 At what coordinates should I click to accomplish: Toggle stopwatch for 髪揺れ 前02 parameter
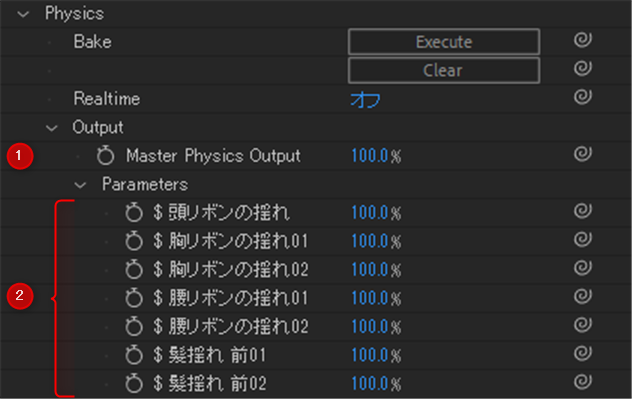tap(134, 383)
